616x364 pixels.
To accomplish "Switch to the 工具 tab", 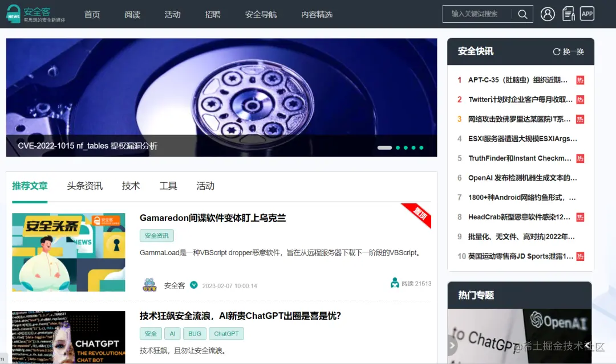I will pyautogui.click(x=168, y=186).
